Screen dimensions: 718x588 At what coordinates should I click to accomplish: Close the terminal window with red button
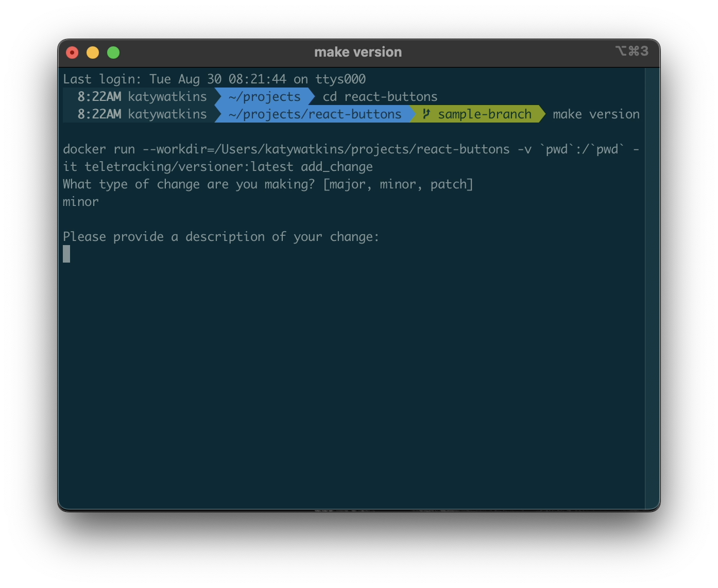[x=72, y=53]
